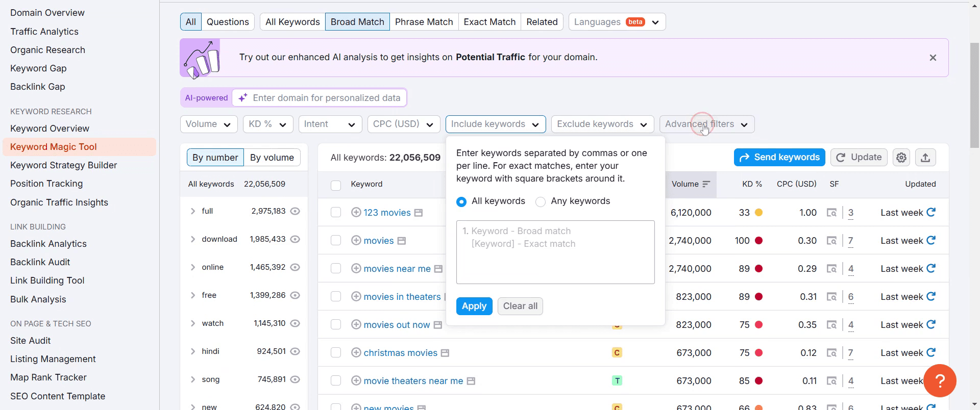Screen dimensions: 980x410
Task: Refresh the 'movies in theaters' row data
Action: [931, 296]
